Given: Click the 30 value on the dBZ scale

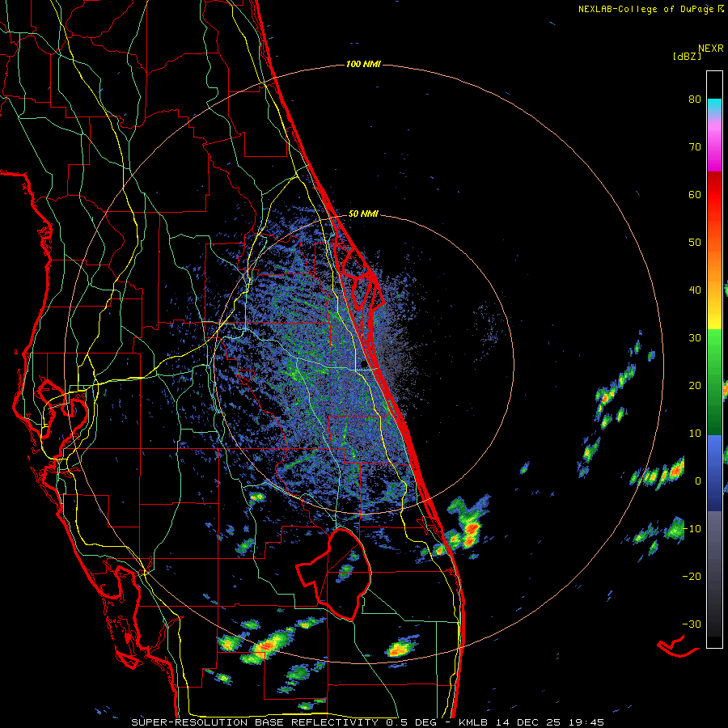Looking at the screenshot, I should point(695,337).
